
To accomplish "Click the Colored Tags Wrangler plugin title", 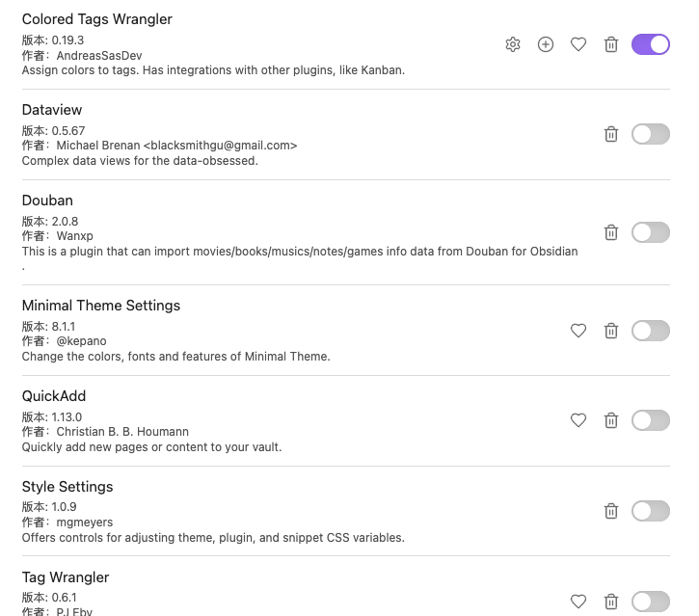I will [96, 19].
